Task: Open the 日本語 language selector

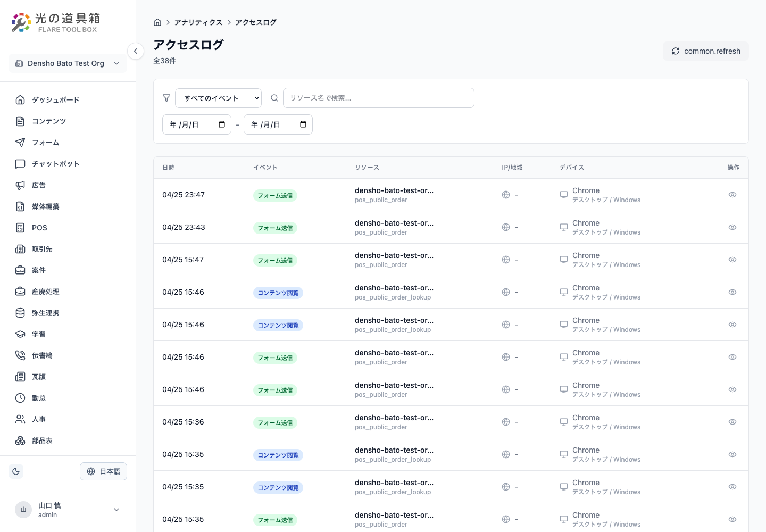Action: pyautogui.click(x=103, y=471)
